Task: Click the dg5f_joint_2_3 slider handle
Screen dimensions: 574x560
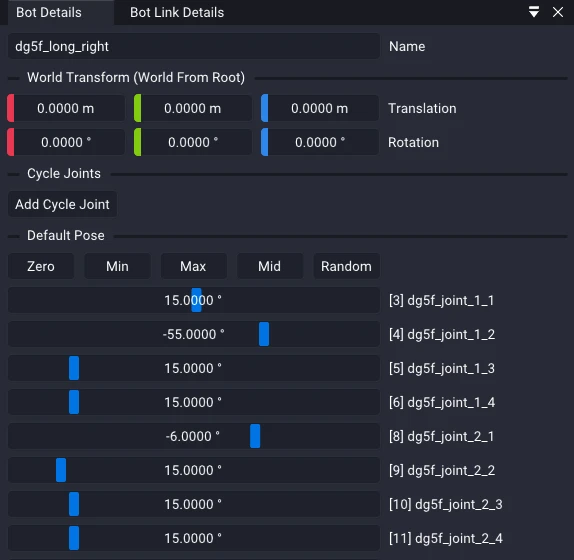Action: pos(74,504)
